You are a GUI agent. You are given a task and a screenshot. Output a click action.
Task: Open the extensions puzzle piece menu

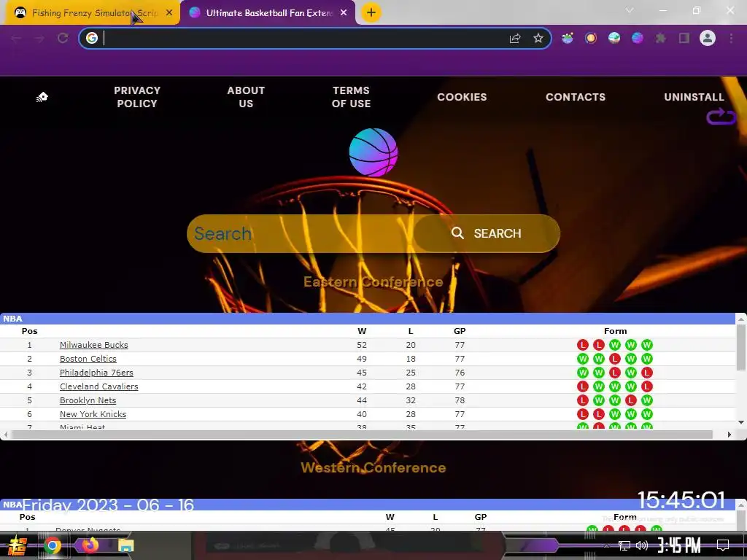coord(661,38)
